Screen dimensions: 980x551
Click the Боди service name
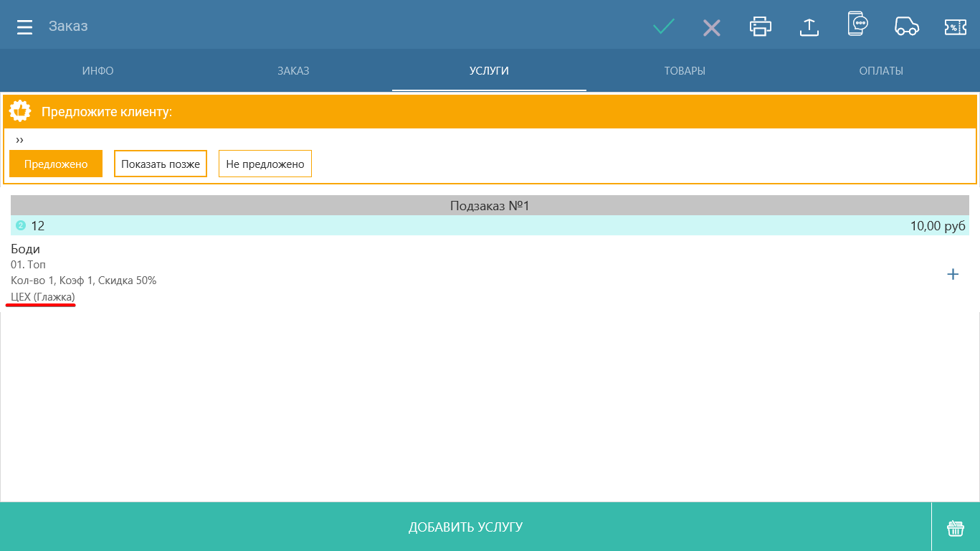(x=25, y=249)
